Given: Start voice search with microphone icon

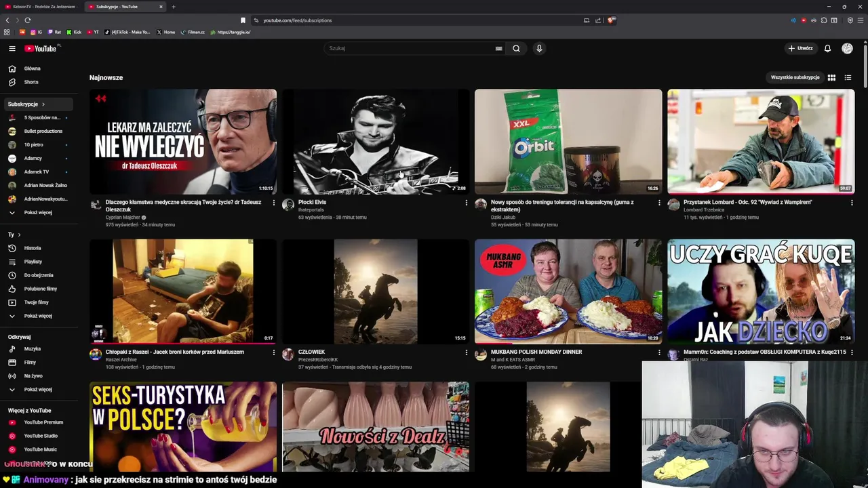Looking at the screenshot, I should 539,48.
